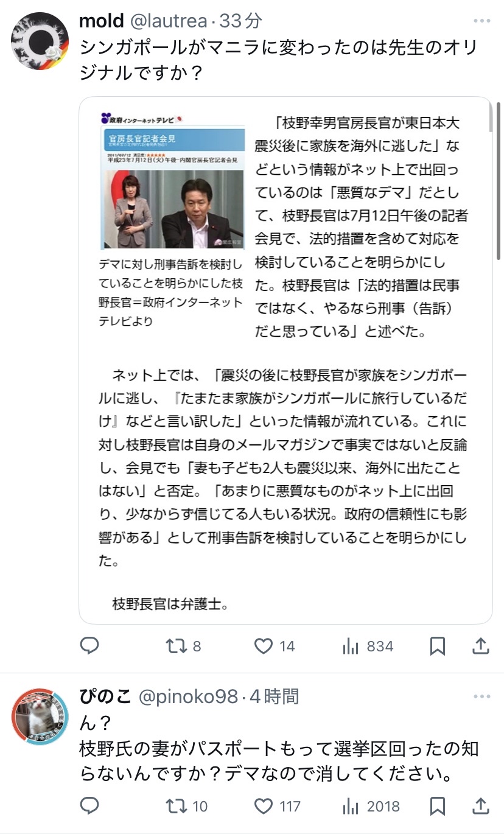This screenshot has height=834, width=504.
Task: Visit the @pinoko98 profile handle
Action: tap(189, 696)
